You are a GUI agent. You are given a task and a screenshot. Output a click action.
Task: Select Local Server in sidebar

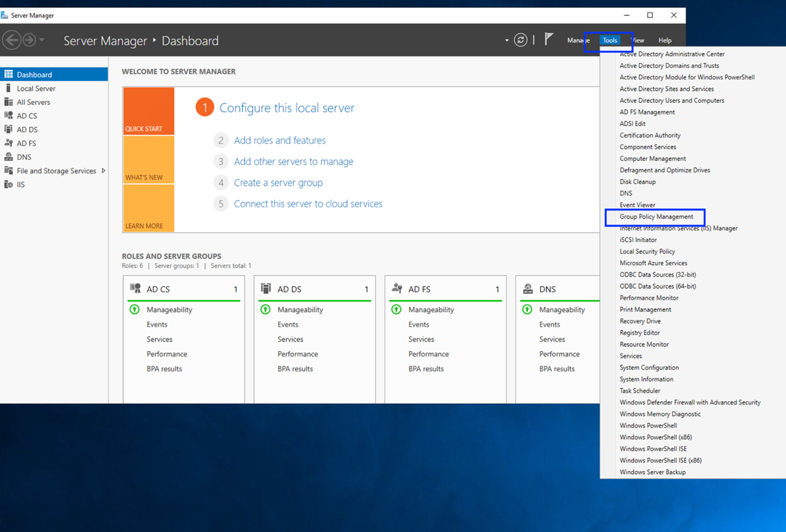[x=36, y=89]
